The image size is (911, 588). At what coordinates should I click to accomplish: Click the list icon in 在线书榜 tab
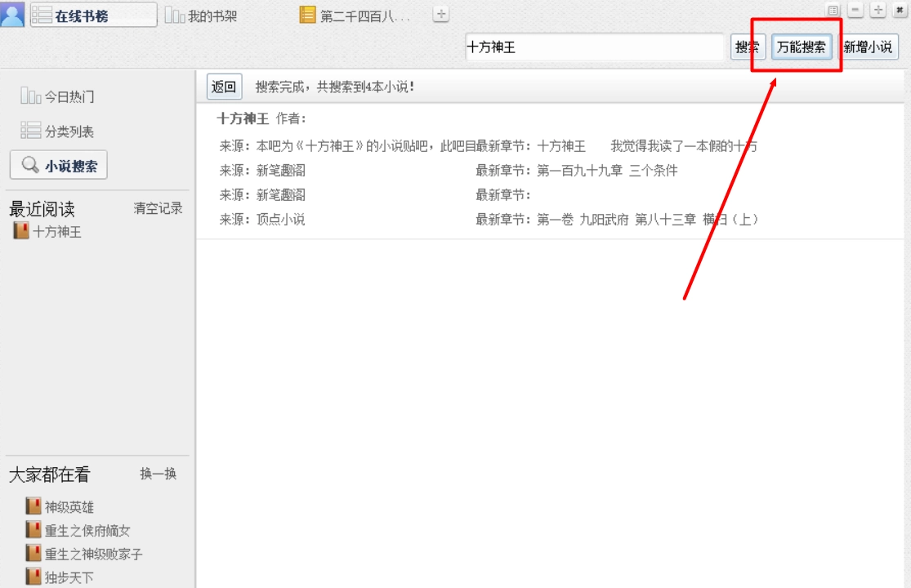pyautogui.click(x=42, y=15)
